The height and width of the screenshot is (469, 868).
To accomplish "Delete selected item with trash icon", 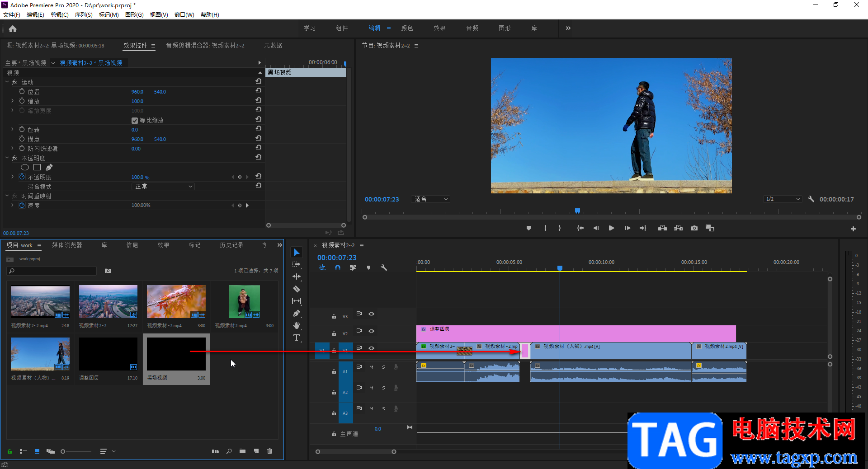I will [x=270, y=451].
